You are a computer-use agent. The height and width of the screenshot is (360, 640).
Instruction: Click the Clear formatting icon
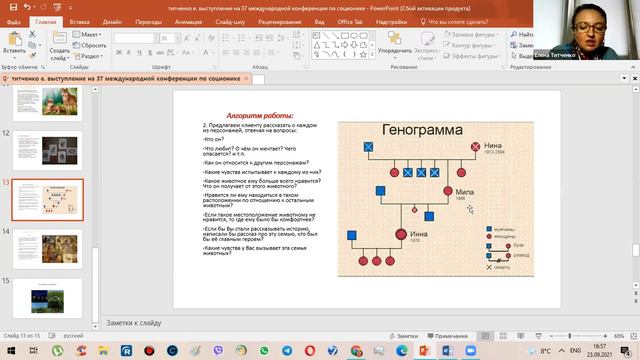pyautogui.click(x=211, y=38)
